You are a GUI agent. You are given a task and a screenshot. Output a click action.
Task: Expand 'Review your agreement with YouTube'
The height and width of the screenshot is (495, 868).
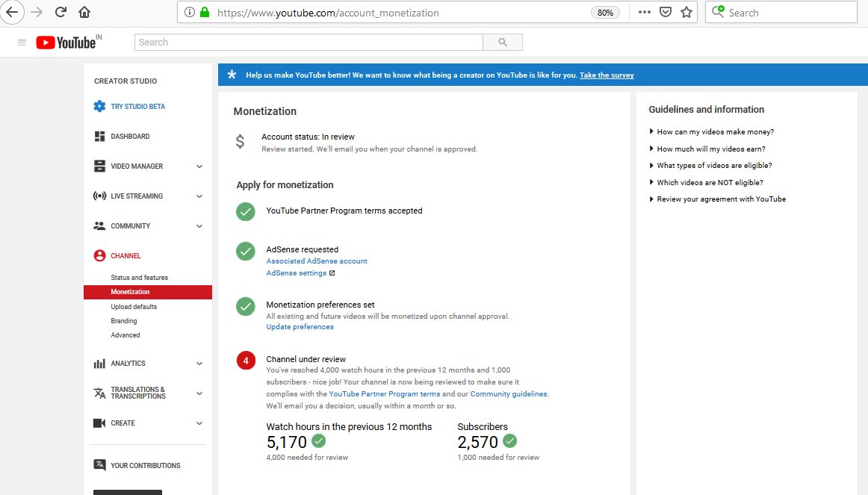pyautogui.click(x=717, y=199)
